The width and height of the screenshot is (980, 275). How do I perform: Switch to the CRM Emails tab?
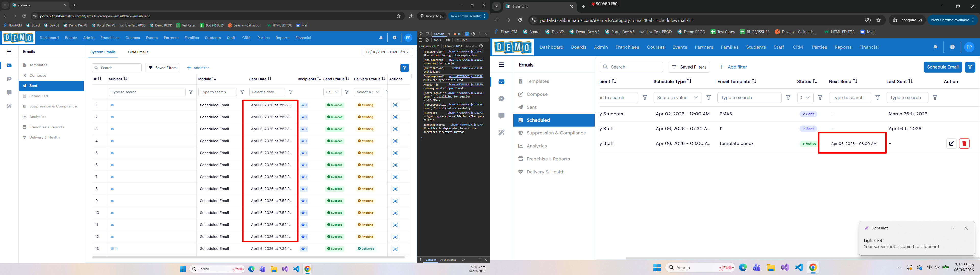click(x=138, y=52)
